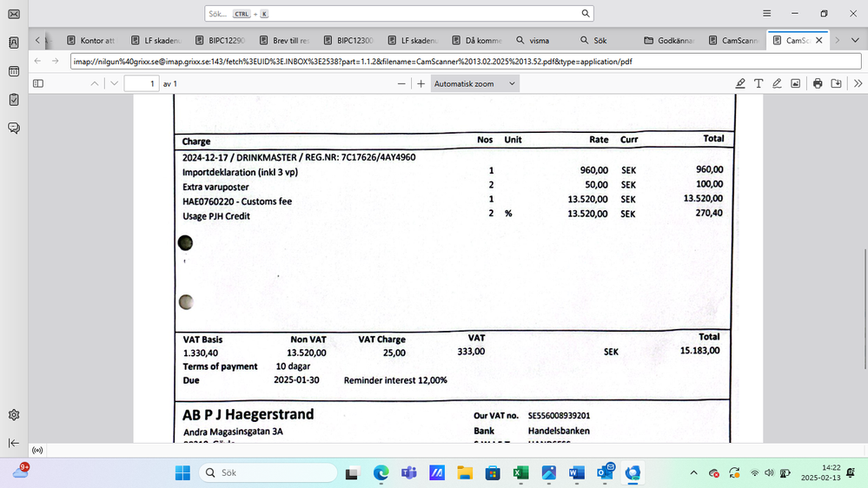This screenshot has height=488, width=868.
Task: Select the highlight tool in PDF toolbar
Action: 740,83
